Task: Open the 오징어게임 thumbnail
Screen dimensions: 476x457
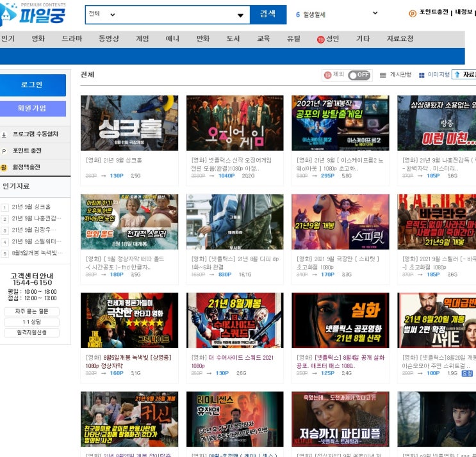Action: click(x=235, y=123)
